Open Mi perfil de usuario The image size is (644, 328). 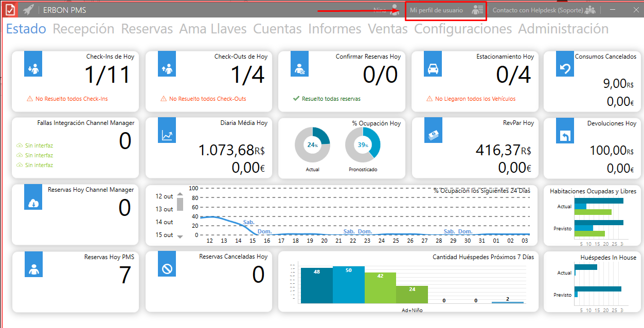coord(445,10)
